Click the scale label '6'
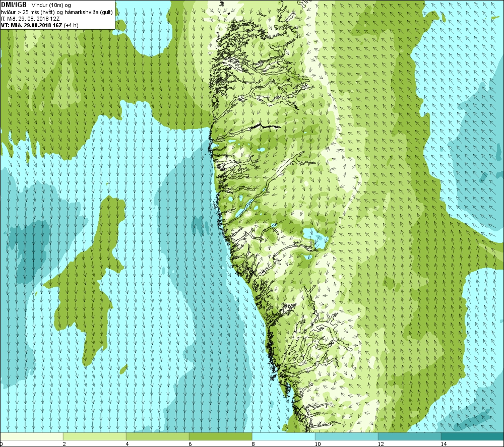This screenshot has width=504, height=447. tap(191, 444)
